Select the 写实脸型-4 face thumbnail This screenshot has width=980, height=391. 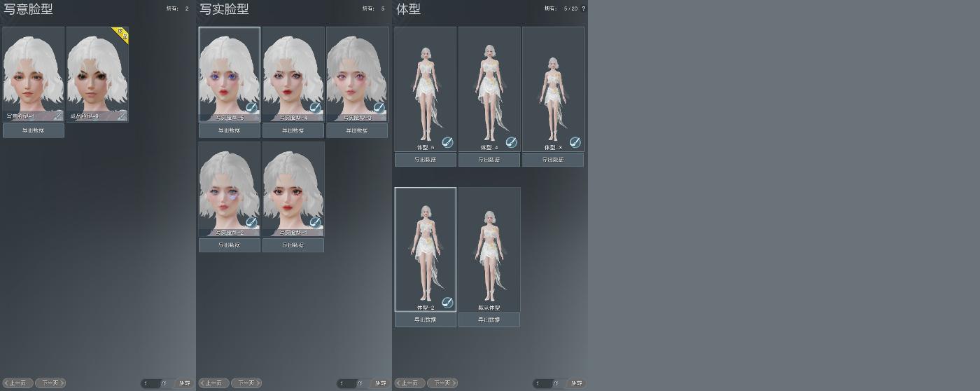293,74
